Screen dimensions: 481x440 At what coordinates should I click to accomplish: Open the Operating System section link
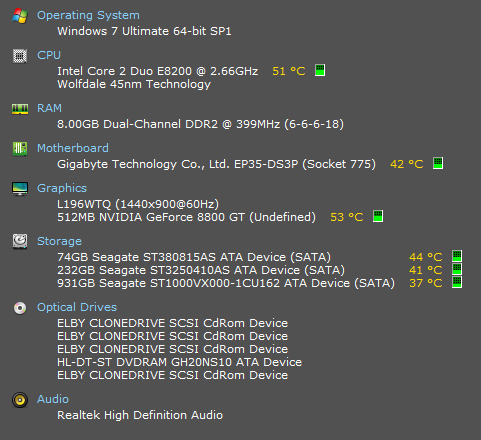point(88,15)
